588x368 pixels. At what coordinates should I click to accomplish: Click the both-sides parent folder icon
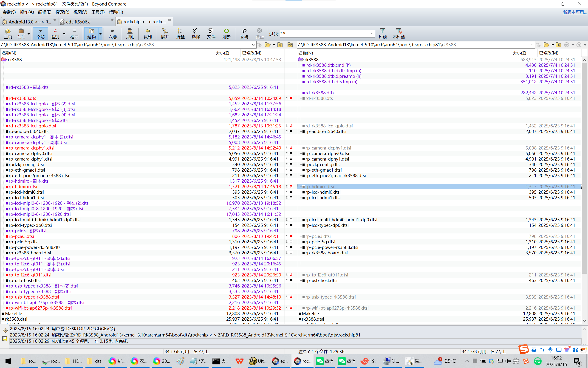290,45
